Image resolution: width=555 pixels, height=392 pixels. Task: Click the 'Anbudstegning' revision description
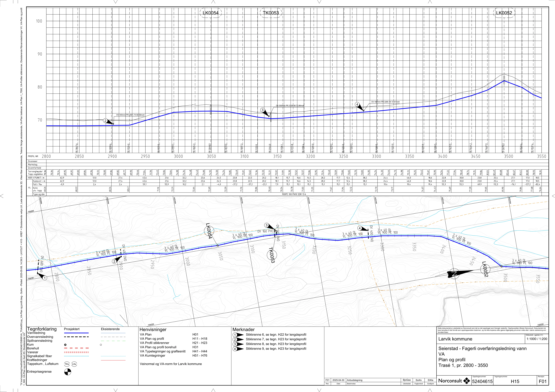click(355, 380)
